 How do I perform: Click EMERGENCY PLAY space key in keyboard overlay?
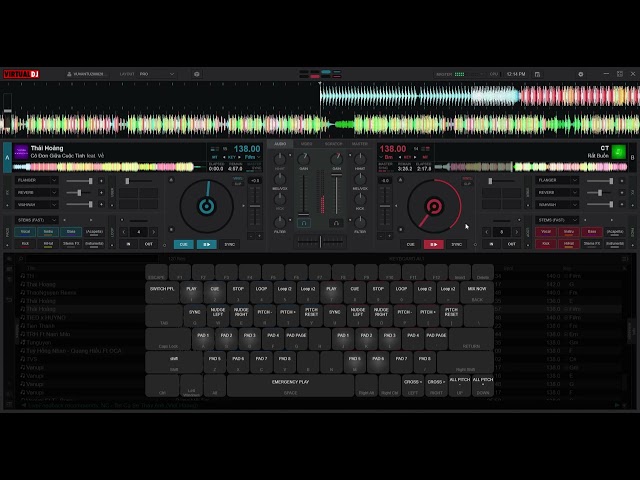tap(290, 386)
